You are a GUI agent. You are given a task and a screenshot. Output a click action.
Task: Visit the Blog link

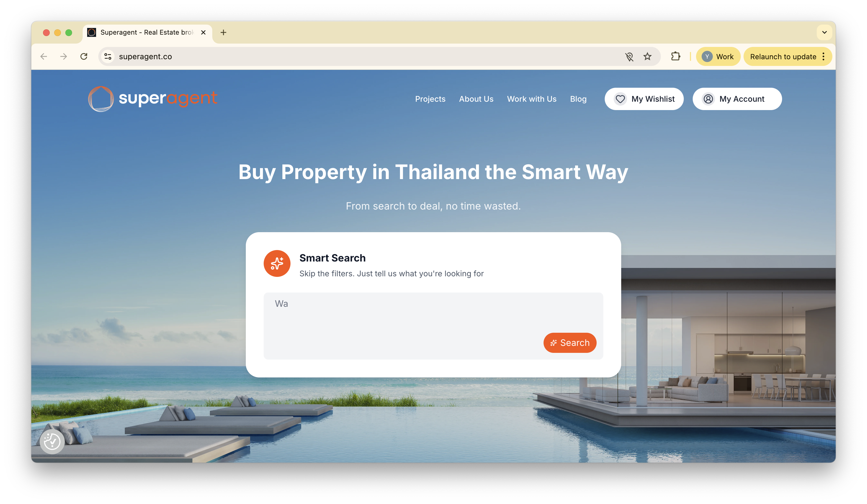click(578, 99)
